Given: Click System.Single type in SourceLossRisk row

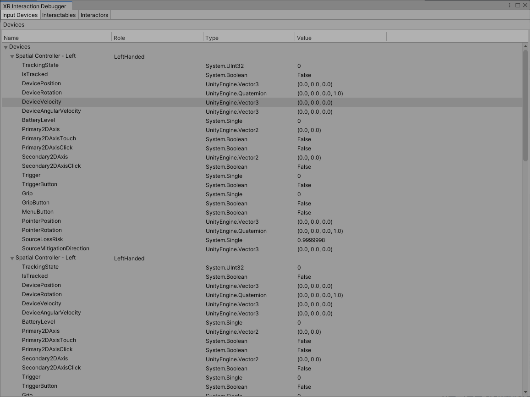Looking at the screenshot, I should [224, 240].
